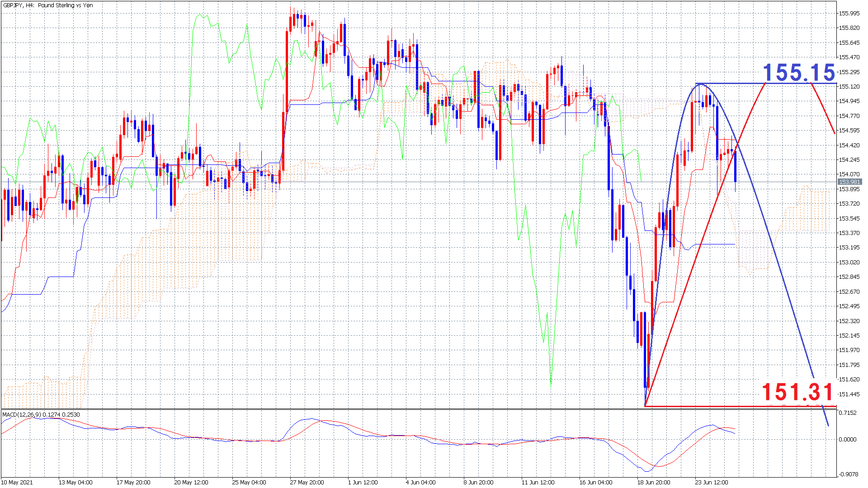The image size is (868, 488).
Task: Click the 0.7152 MACD scale label
Action: [x=847, y=413]
